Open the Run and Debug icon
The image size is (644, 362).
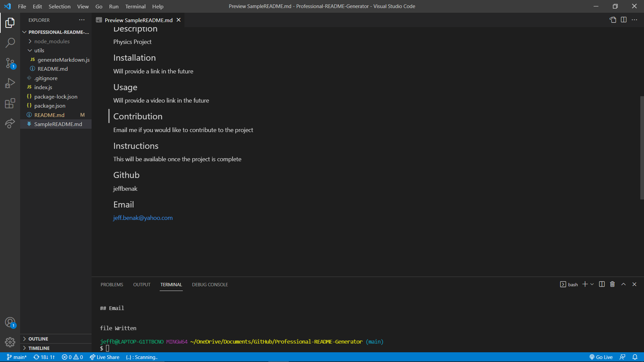click(10, 83)
